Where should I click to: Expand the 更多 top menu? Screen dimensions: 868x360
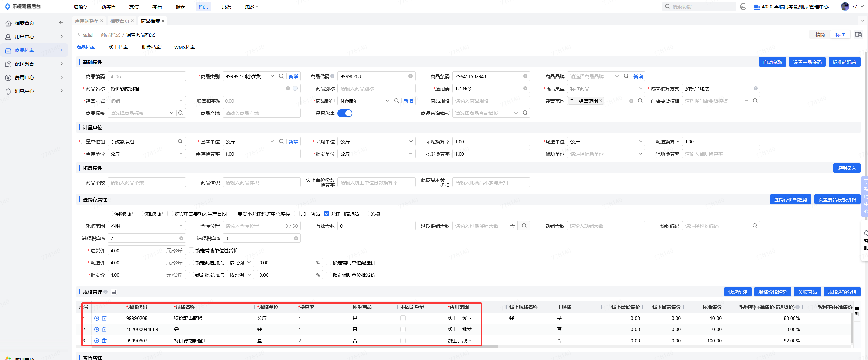point(252,7)
